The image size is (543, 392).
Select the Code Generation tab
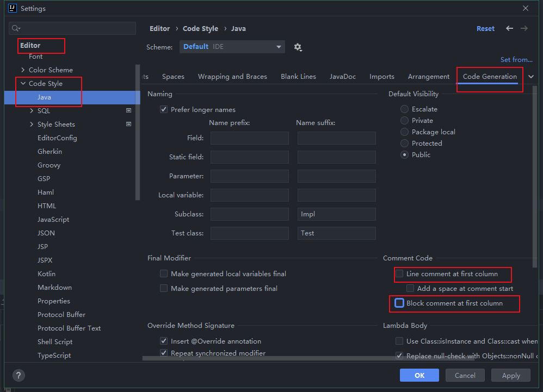[490, 77]
